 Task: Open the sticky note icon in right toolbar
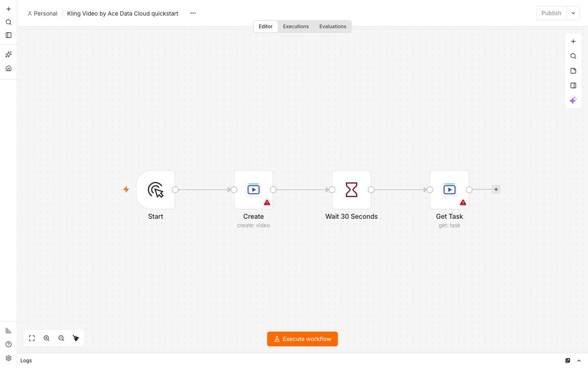pyautogui.click(x=573, y=71)
